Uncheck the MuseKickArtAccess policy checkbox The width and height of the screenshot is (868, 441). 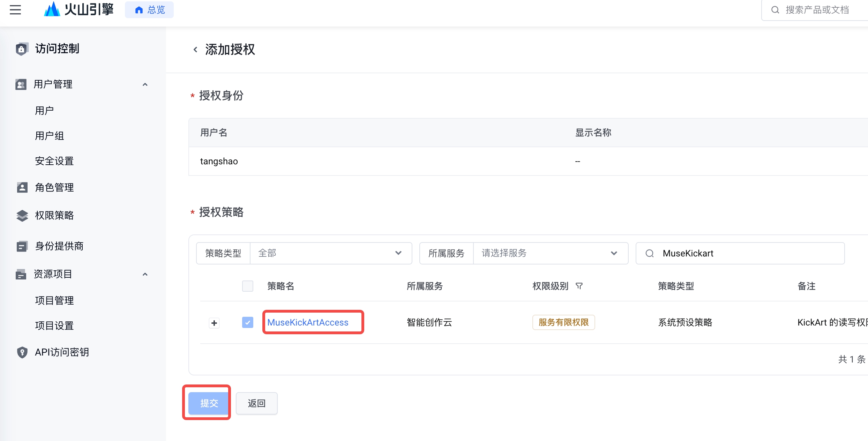(248, 322)
